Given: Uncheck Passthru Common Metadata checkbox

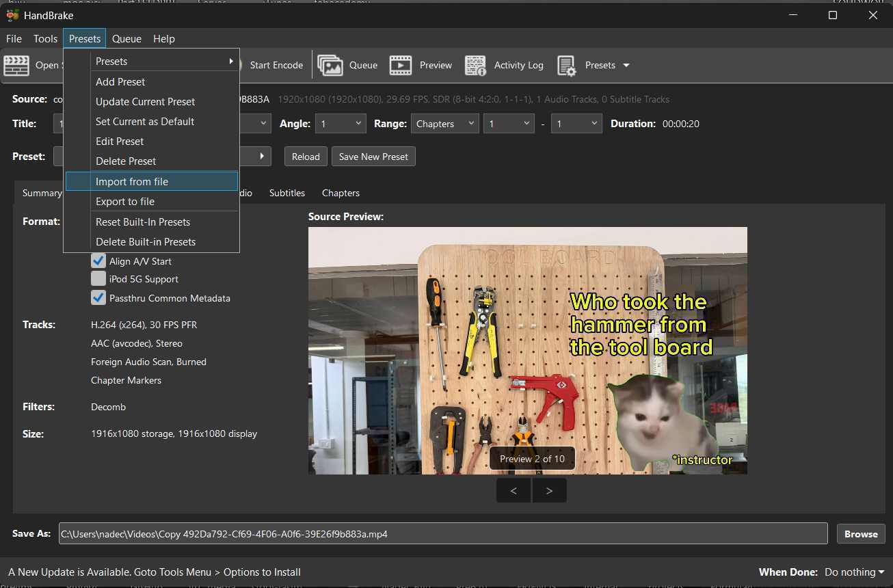Looking at the screenshot, I should tap(98, 297).
